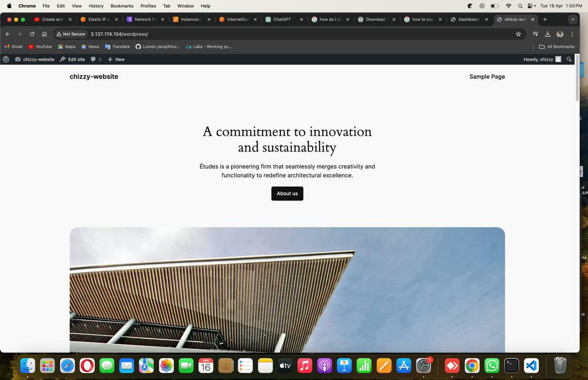Open Finder from the dock
The image size is (588, 380).
(x=28, y=365)
